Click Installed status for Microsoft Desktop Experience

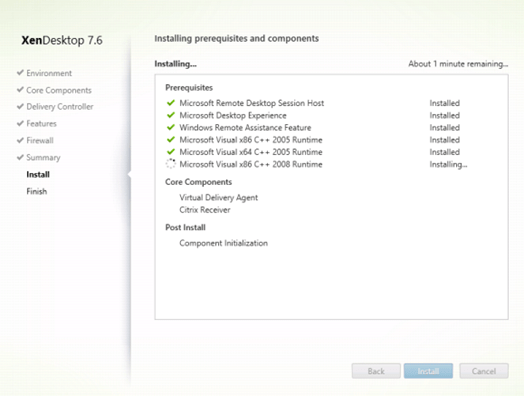tap(444, 115)
